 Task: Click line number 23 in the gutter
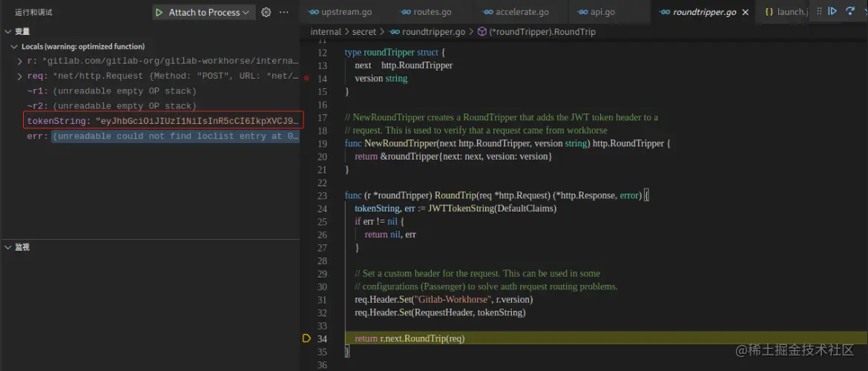click(x=322, y=195)
